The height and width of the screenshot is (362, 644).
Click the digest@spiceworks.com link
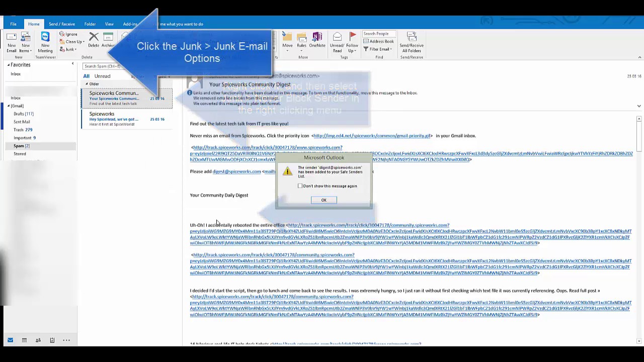click(236, 171)
